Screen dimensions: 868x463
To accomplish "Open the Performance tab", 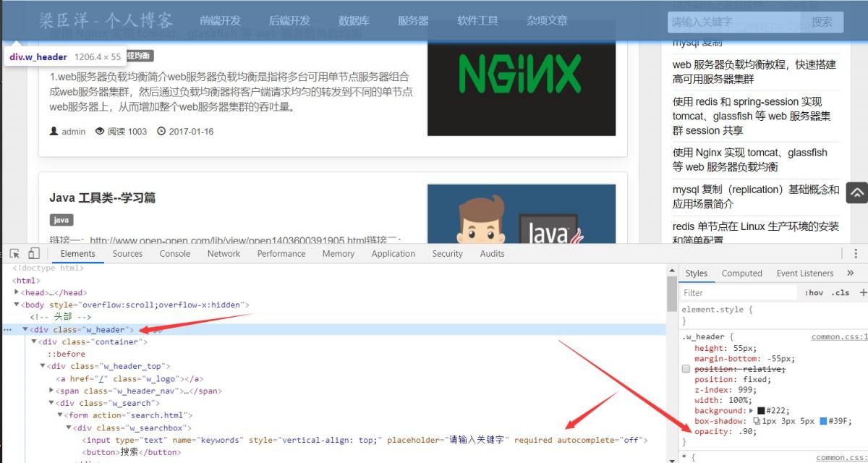I will (x=281, y=254).
